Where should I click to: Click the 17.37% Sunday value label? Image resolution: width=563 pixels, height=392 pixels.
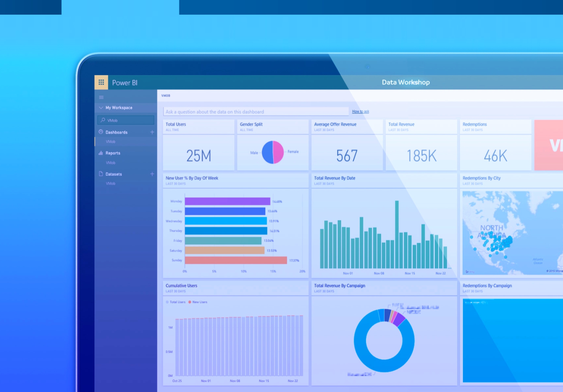point(294,260)
